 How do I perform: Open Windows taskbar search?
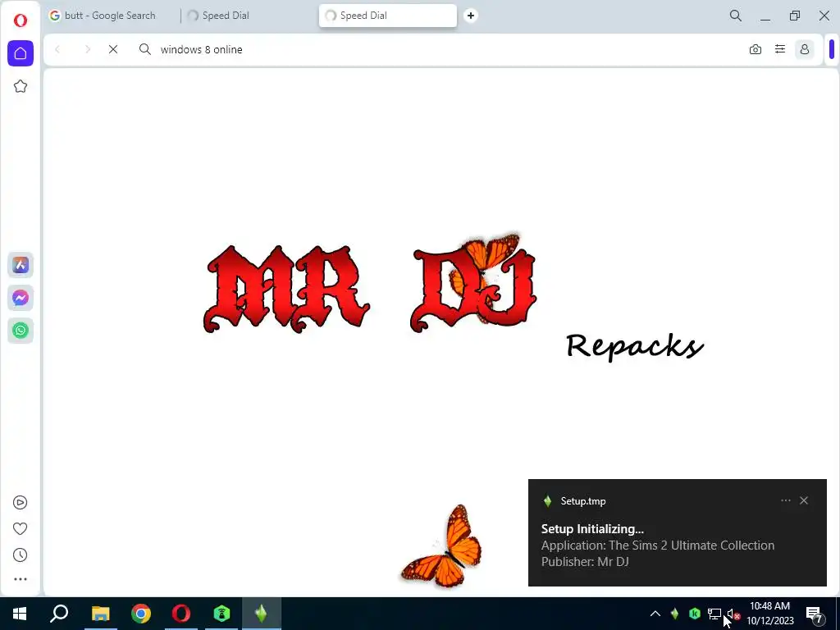coord(59,614)
